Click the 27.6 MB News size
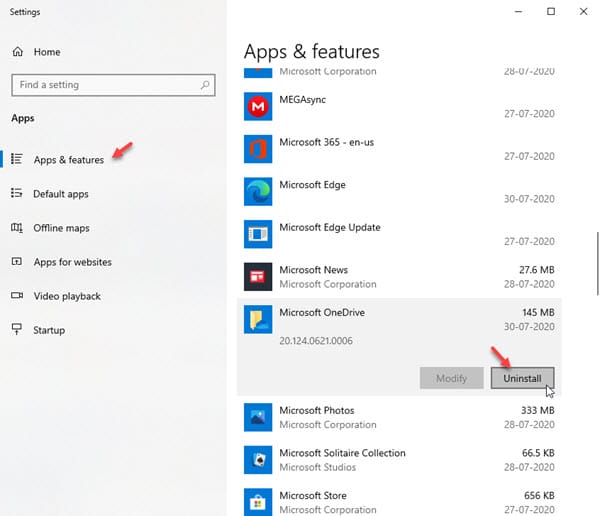This screenshot has height=516, width=600. [536, 270]
